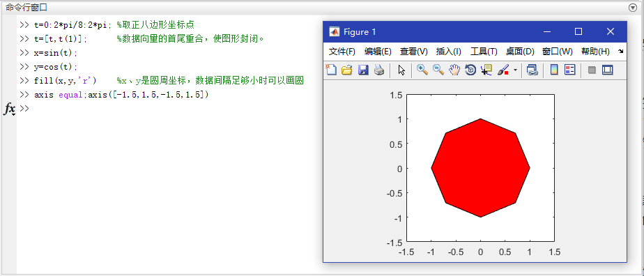Select the red octagon in the plot
Viewport: 644px width, 276px height.
tap(480, 168)
